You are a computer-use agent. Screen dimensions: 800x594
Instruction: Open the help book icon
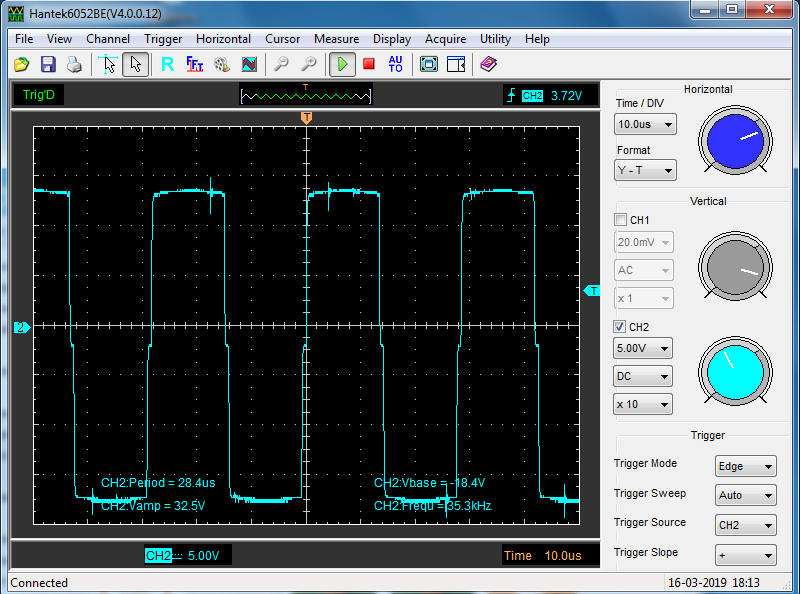488,64
